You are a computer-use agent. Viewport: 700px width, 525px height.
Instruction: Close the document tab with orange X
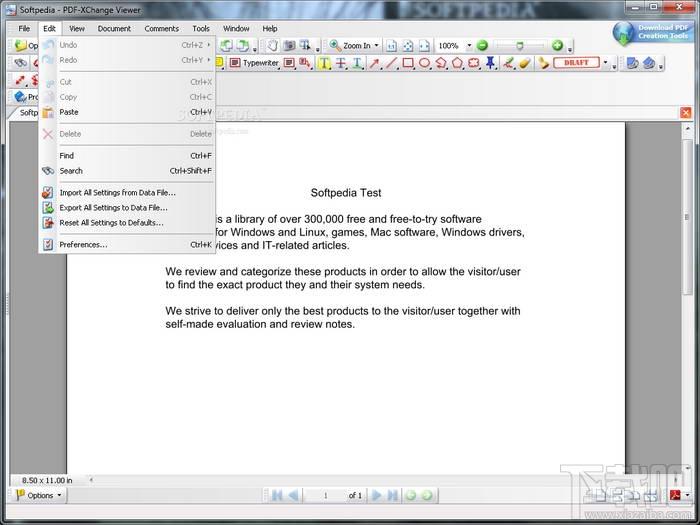point(686,112)
